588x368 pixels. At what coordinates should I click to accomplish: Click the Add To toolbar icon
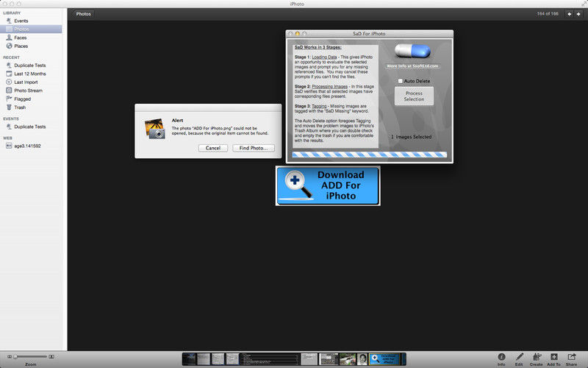point(554,359)
